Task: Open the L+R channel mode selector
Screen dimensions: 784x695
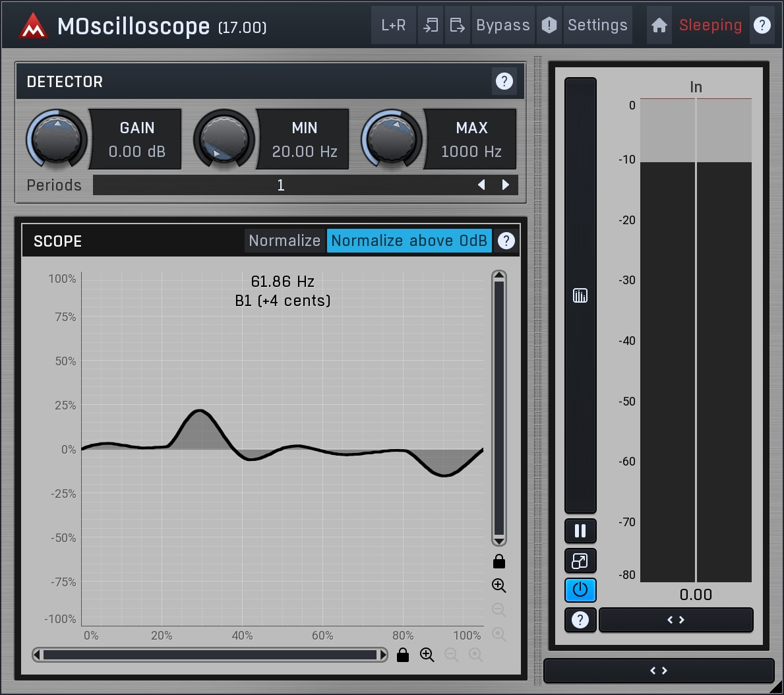Action: pyautogui.click(x=394, y=25)
